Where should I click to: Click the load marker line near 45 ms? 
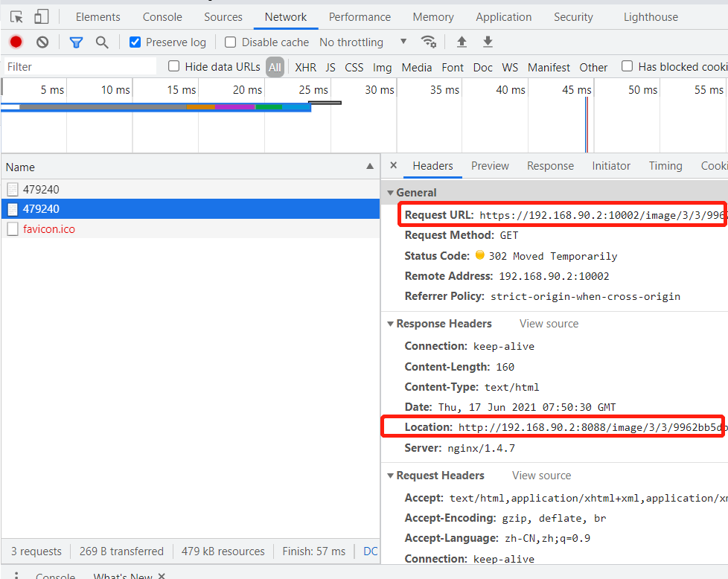[x=587, y=124]
